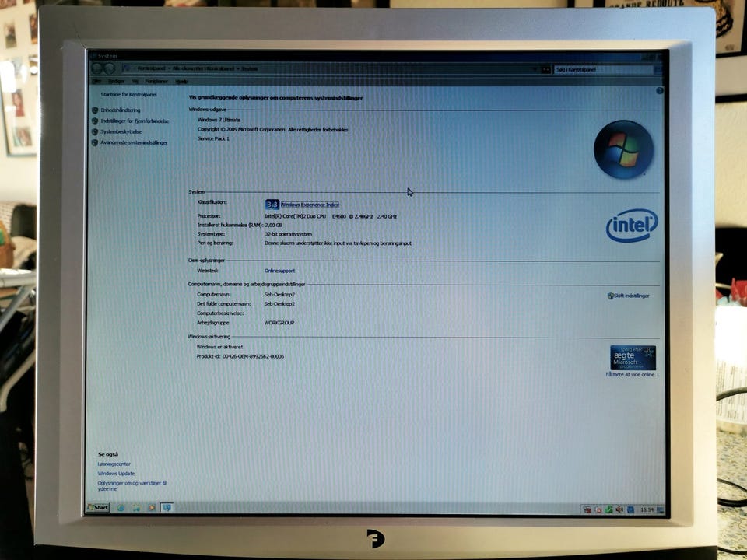Open the Hjælp menu
The height and width of the screenshot is (560, 747).
pos(181,82)
